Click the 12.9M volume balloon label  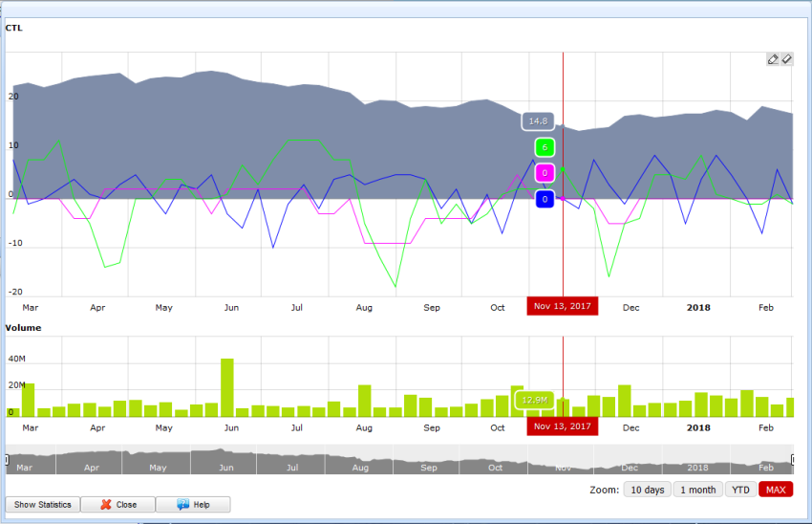(x=532, y=400)
